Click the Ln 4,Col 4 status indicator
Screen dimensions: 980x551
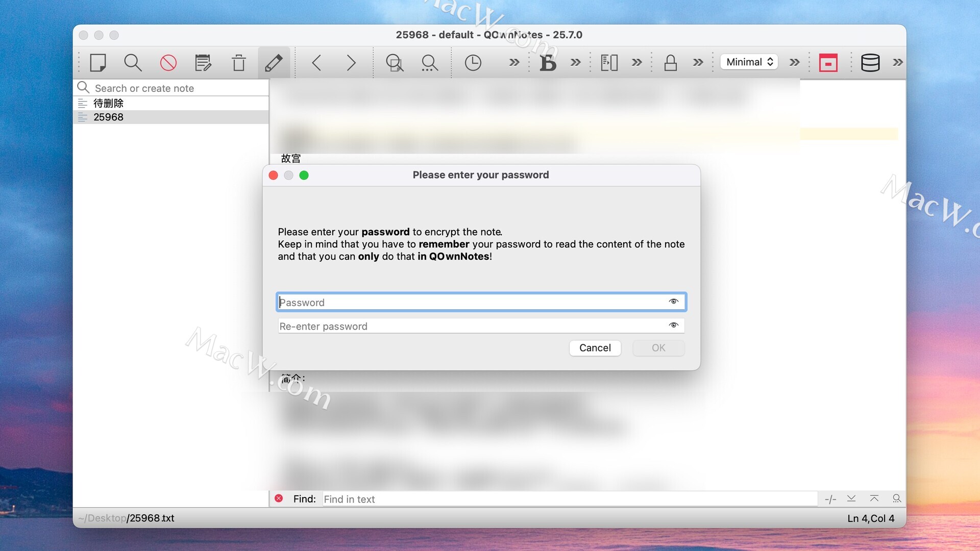tap(871, 518)
